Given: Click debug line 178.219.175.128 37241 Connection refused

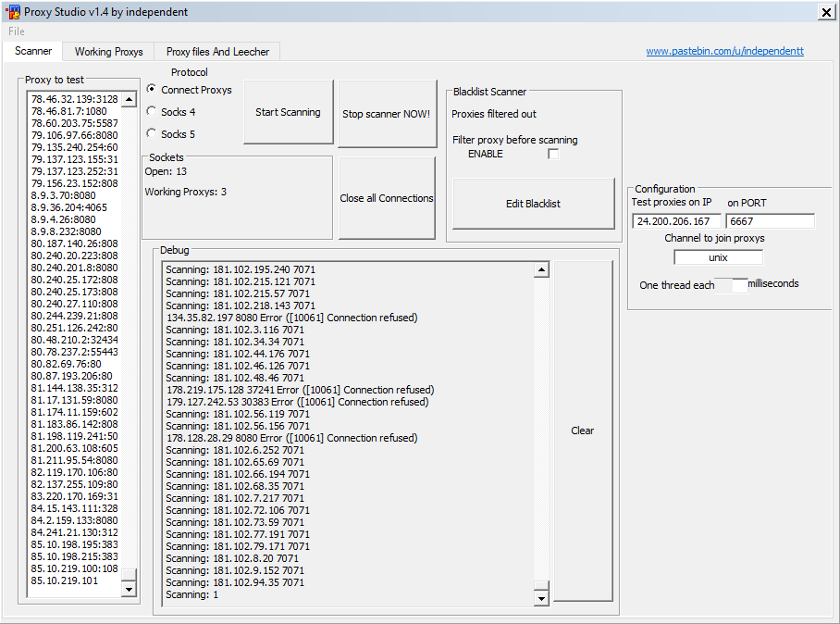Looking at the screenshot, I should 301,390.
